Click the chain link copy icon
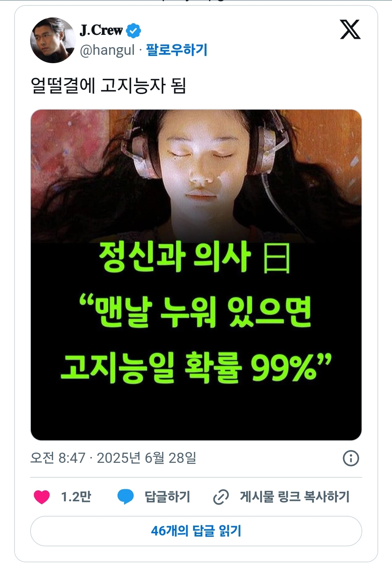This screenshot has height=575, width=392. (x=221, y=497)
